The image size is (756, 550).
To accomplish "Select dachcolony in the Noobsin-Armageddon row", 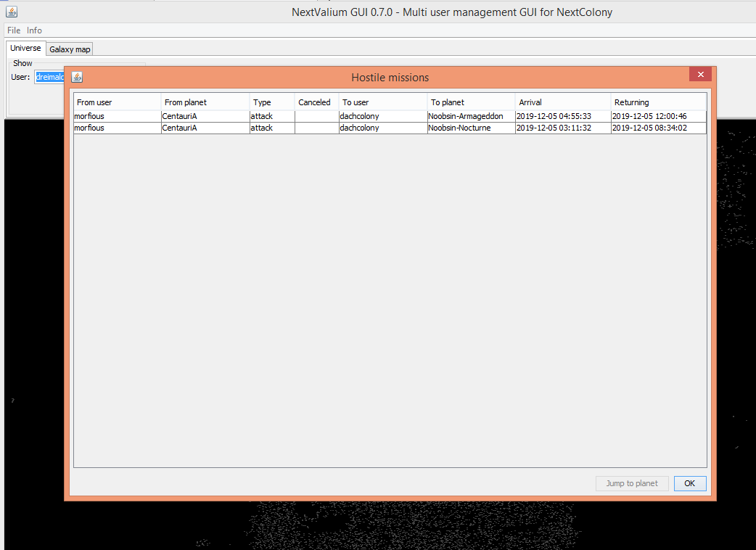I will pos(383,116).
